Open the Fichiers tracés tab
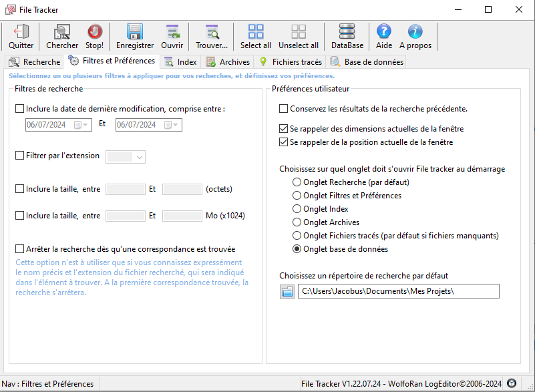The height and width of the screenshot is (392, 535). (291, 62)
